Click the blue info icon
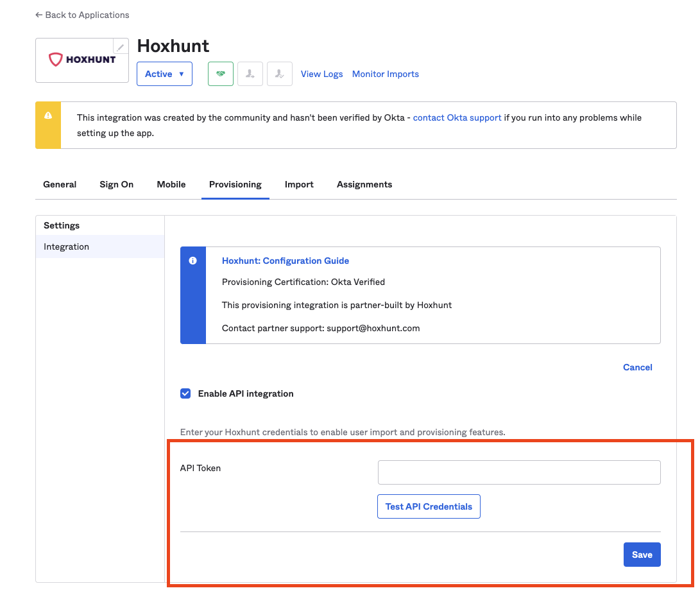Viewport: 700px width, 604px height. pyautogui.click(x=193, y=261)
